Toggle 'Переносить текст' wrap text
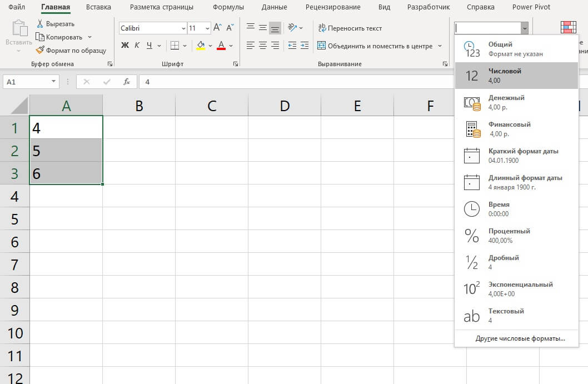Viewport: 588px width, 384px height. [350, 28]
